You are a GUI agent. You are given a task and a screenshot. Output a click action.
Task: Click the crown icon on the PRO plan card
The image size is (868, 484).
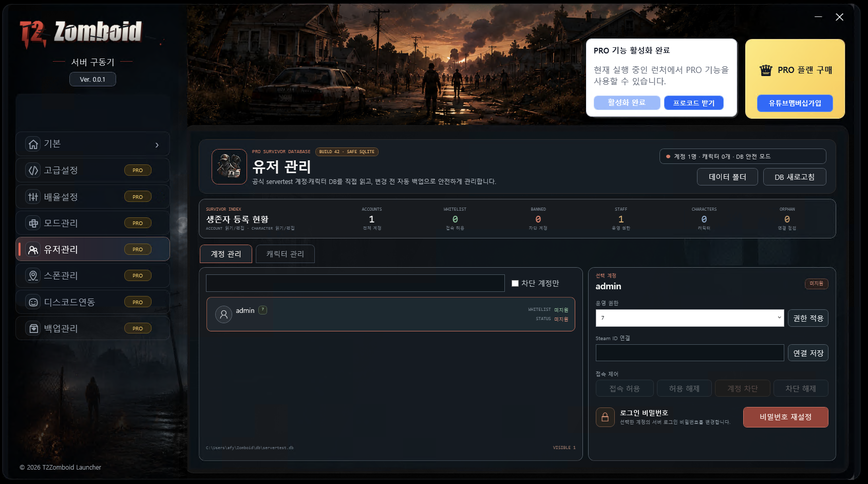pyautogui.click(x=766, y=70)
